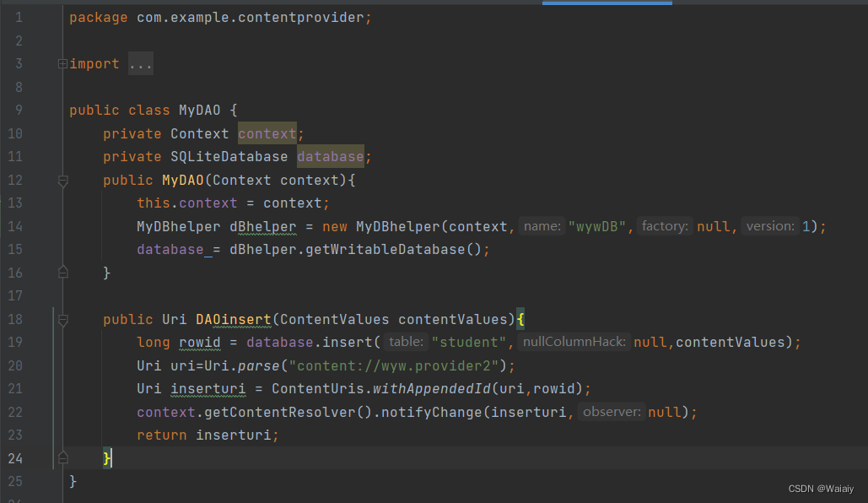Select the string literal "wywDB"

click(x=597, y=226)
